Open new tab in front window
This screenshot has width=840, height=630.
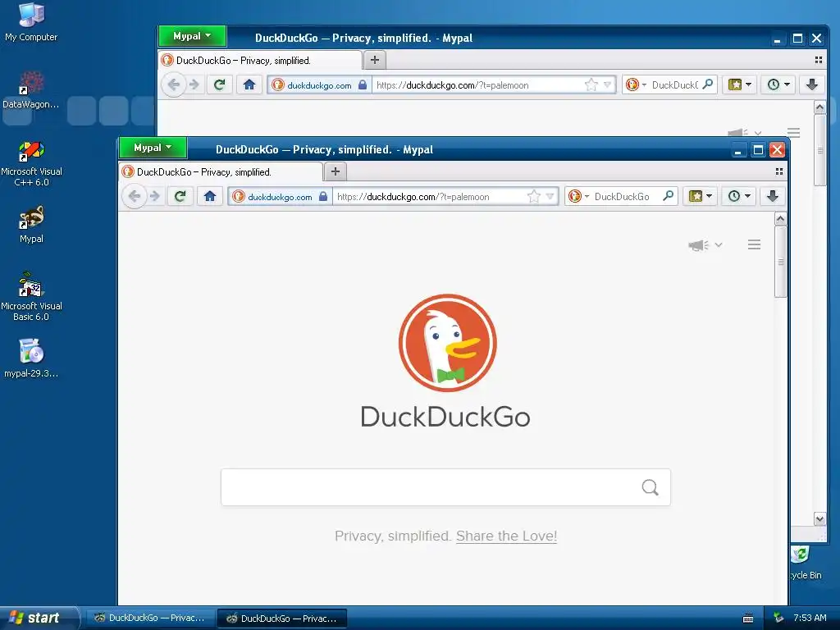tap(336, 171)
